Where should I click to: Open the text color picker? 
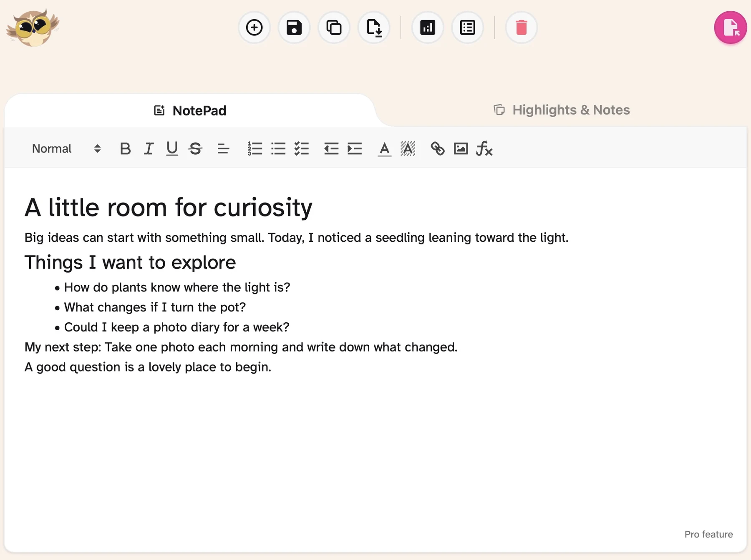tap(384, 149)
